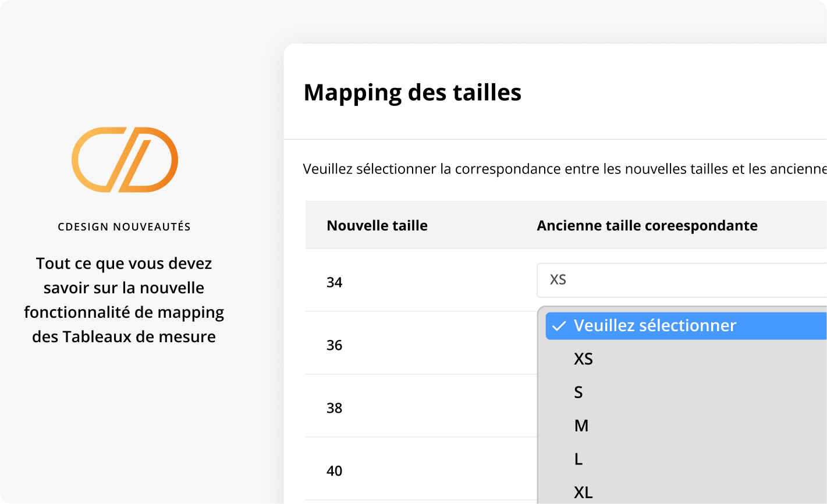827x504 pixels.
Task: Select the size 34 row label
Action: coord(335,283)
